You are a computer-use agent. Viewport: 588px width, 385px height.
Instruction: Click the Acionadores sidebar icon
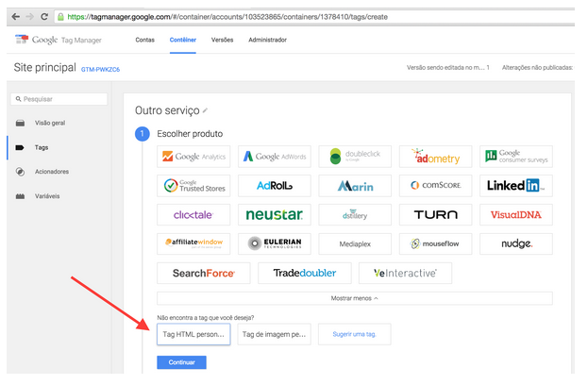click(x=20, y=172)
